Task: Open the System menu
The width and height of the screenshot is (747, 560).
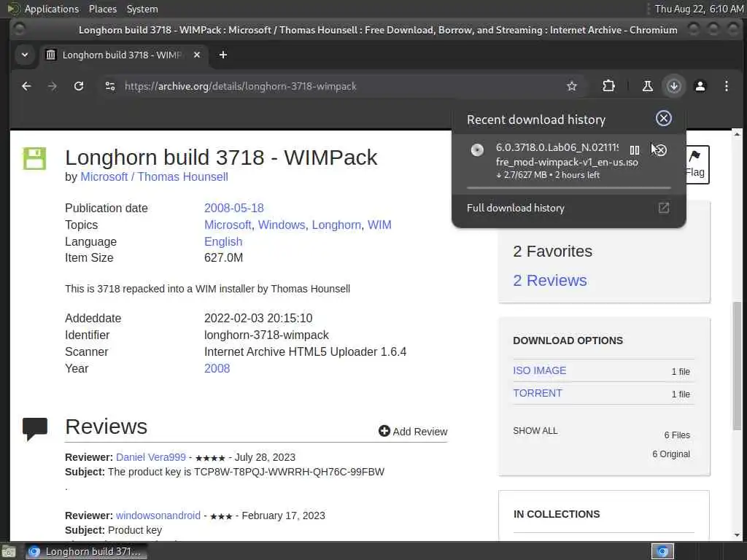Action: click(142, 9)
